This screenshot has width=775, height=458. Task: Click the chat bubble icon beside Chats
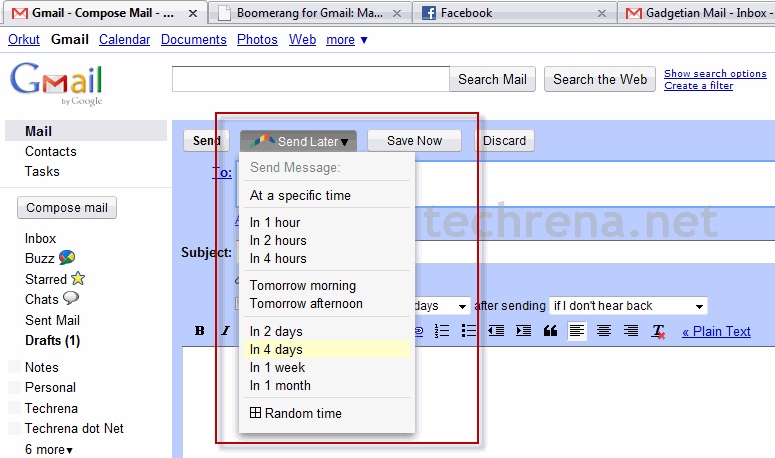point(71,298)
